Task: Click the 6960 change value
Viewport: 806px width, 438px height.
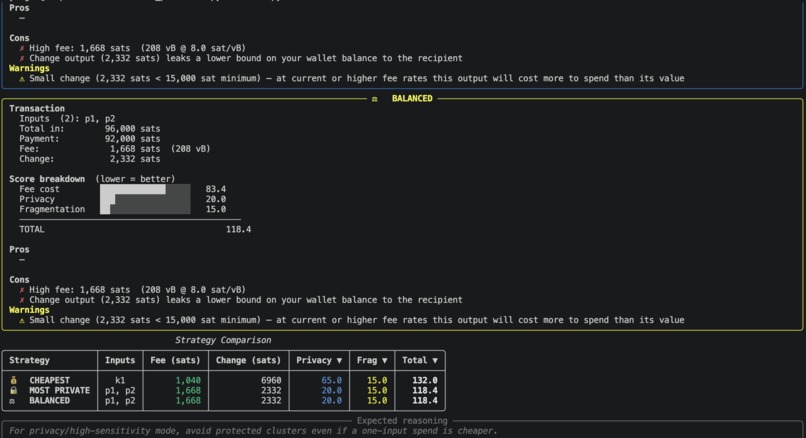Action: click(271, 380)
